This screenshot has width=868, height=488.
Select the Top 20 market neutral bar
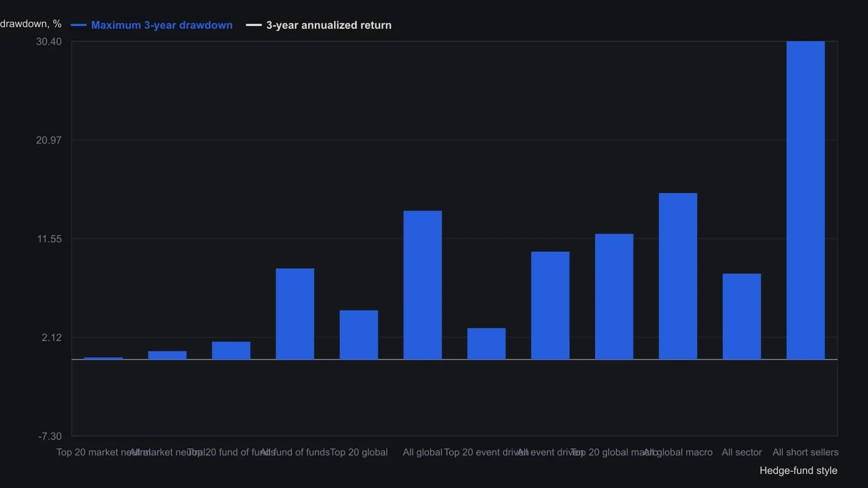pyautogui.click(x=104, y=358)
